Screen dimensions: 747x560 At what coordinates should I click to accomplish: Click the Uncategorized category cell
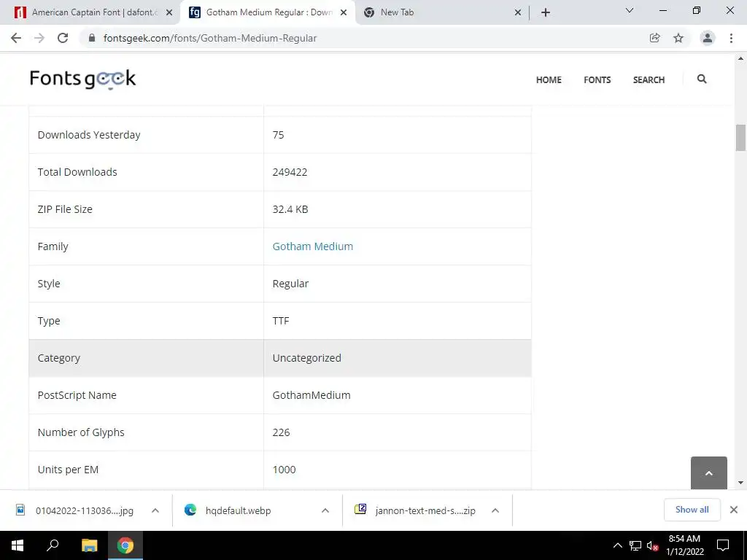pyautogui.click(x=398, y=357)
